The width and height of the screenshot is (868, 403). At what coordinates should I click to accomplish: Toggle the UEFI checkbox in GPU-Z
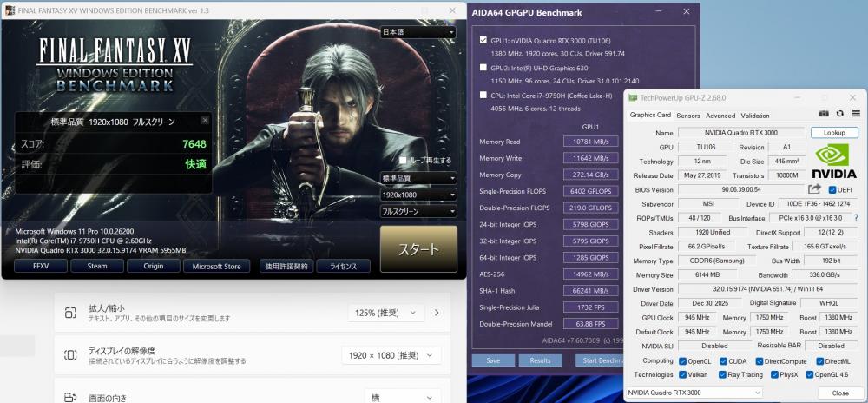pos(832,190)
